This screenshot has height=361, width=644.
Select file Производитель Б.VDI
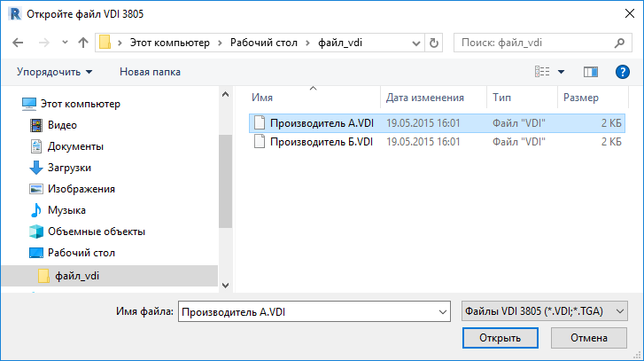coord(322,142)
